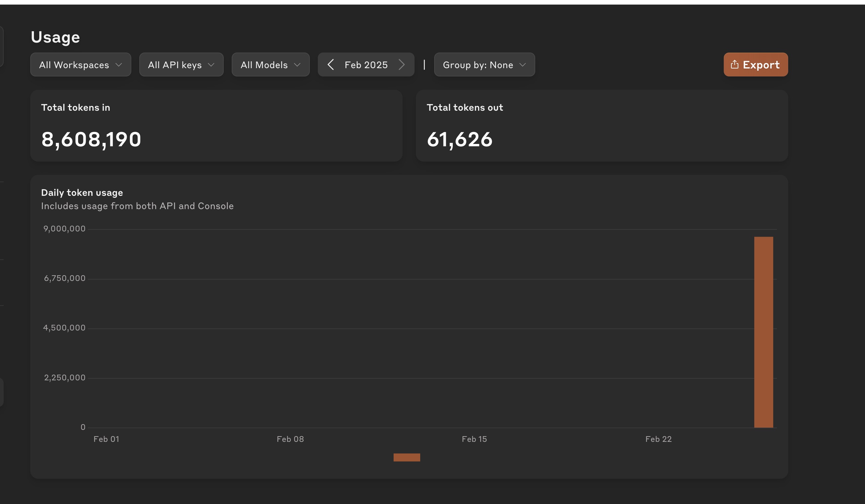Viewport: 865px width, 504px height.
Task: Click the Feb 22 x-axis label
Action: [658, 439]
